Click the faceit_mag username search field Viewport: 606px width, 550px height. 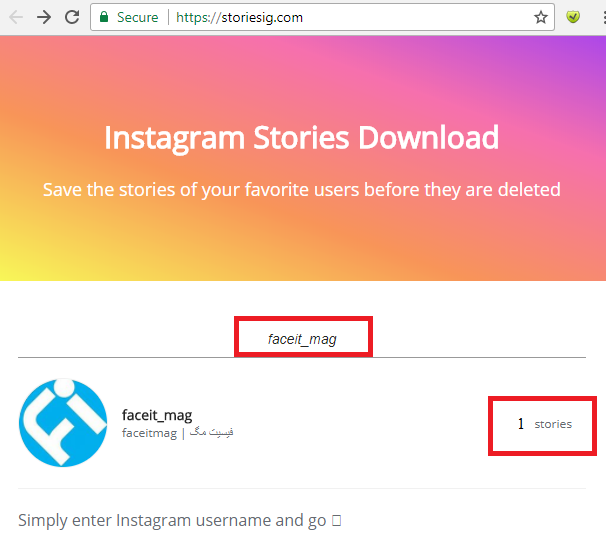302,339
